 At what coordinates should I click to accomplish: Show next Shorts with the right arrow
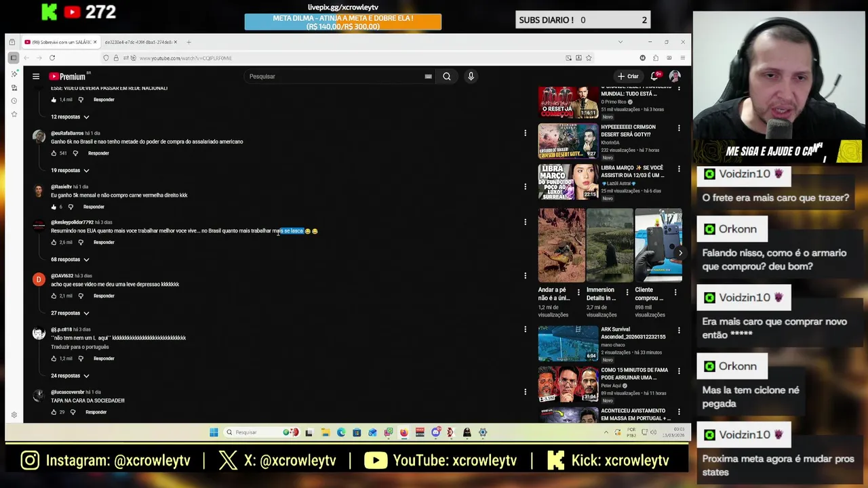(x=680, y=253)
